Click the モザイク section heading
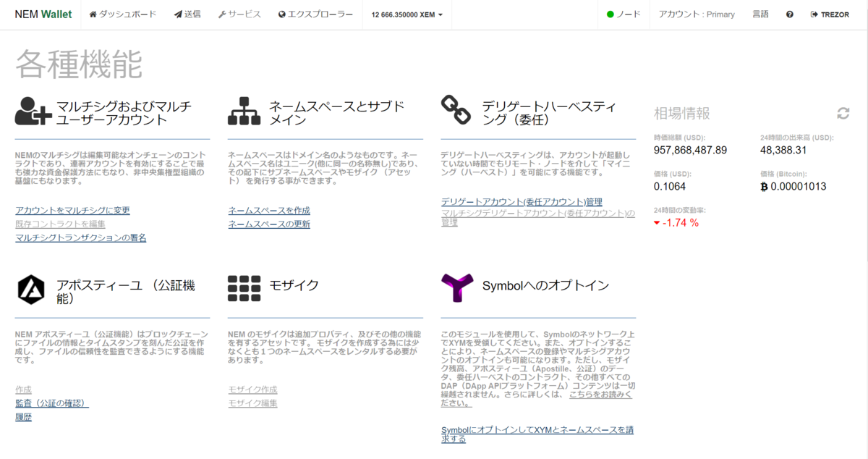The width and height of the screenshot is (868, 459). [294, 285]
